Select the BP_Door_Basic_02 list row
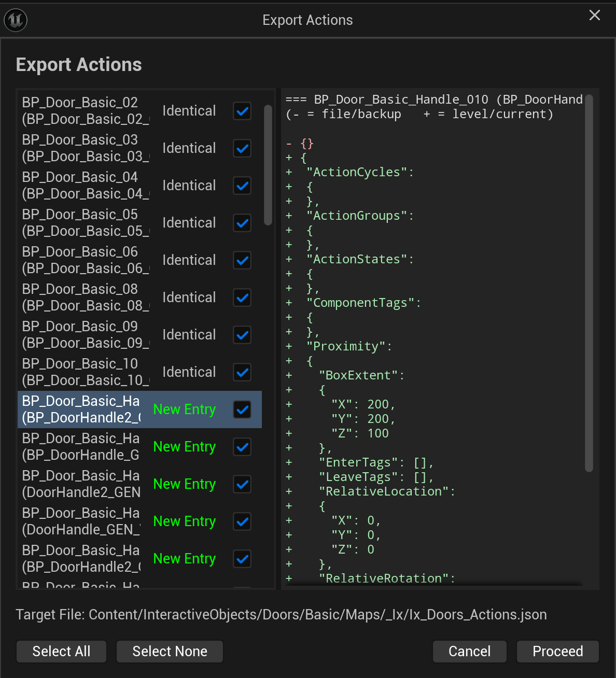Screen dimensions: 616x678 [139, 111]
